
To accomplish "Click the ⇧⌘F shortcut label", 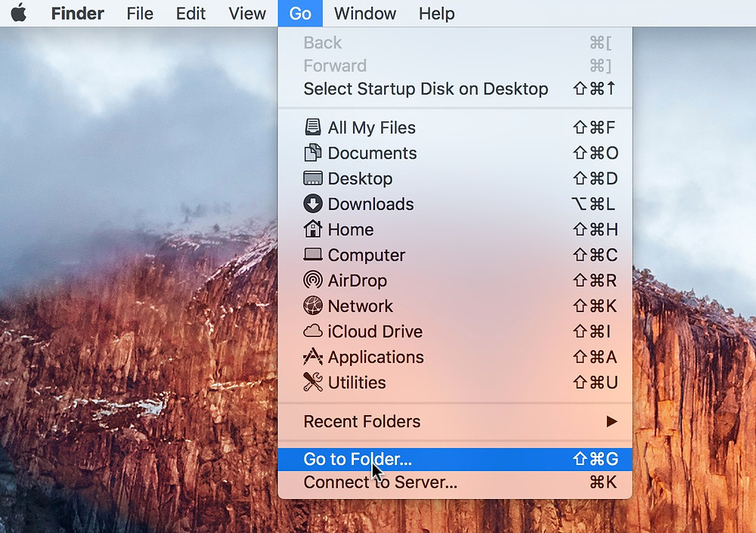I will click(594, 127).
